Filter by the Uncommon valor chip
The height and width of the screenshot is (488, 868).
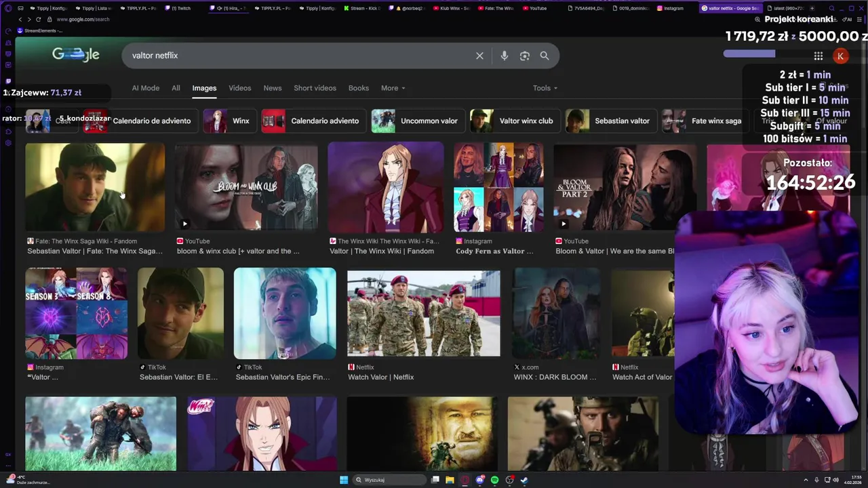(417, 121)
